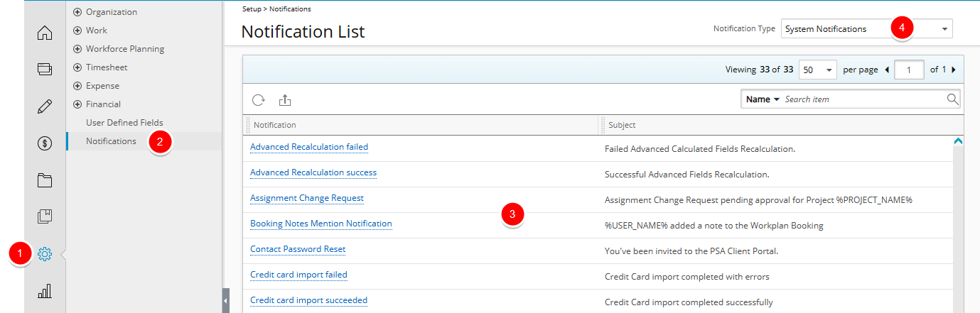The height and width of the screenshot is (313, 980).
Task: Expand the Financial node
Action: [x=78, y=104]
